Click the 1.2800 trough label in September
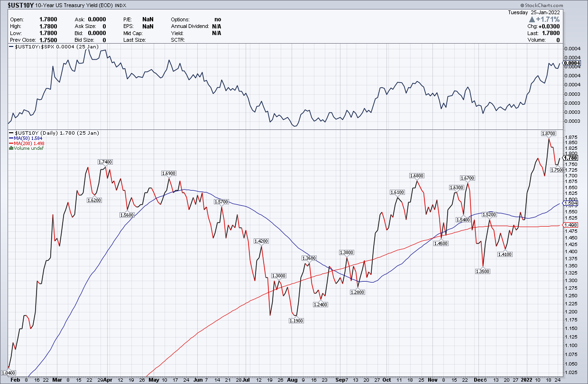Viewport: 588px width, 384px height. tap(357, 293)
